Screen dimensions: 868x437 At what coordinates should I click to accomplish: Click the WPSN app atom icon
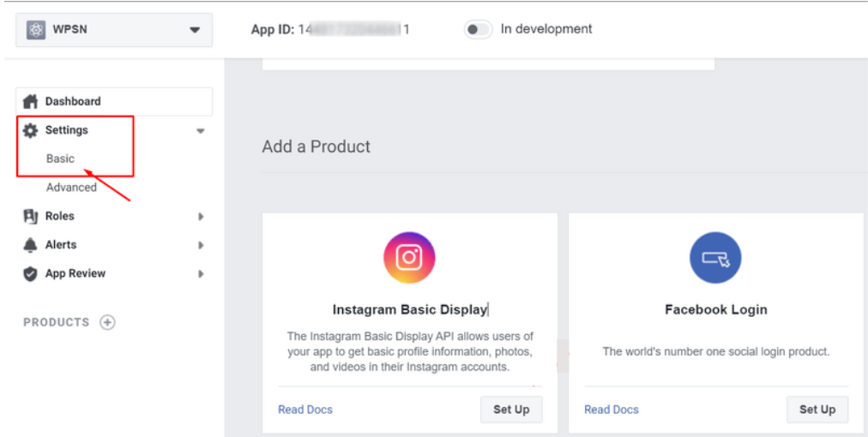[37, 30]
